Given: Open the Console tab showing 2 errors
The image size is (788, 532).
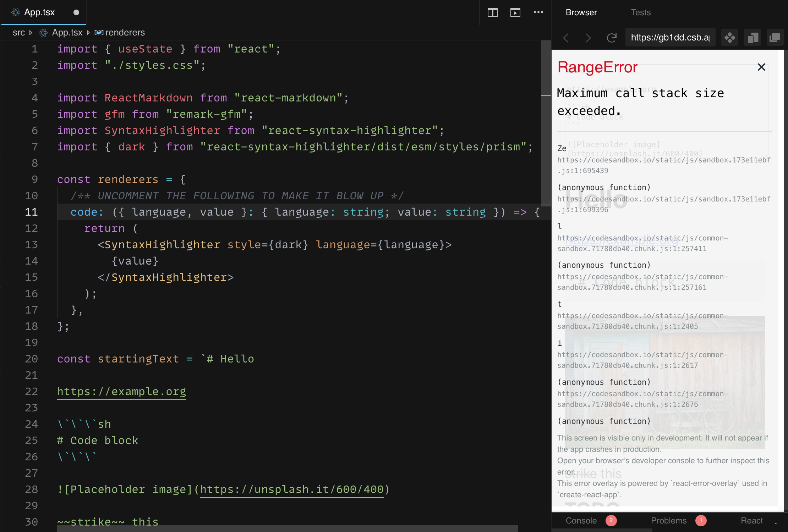Looking at the screenshot, I should (581, 520).
